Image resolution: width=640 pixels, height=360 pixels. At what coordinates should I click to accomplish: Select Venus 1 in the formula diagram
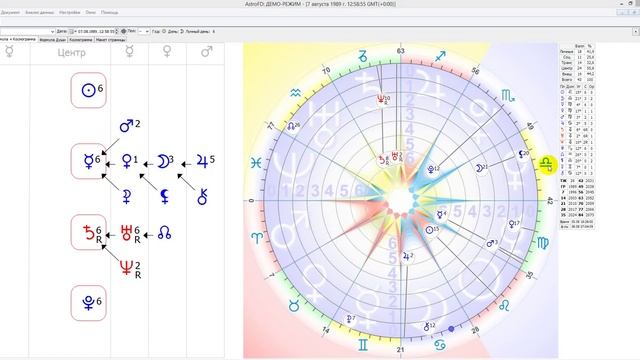coord(130,161)
